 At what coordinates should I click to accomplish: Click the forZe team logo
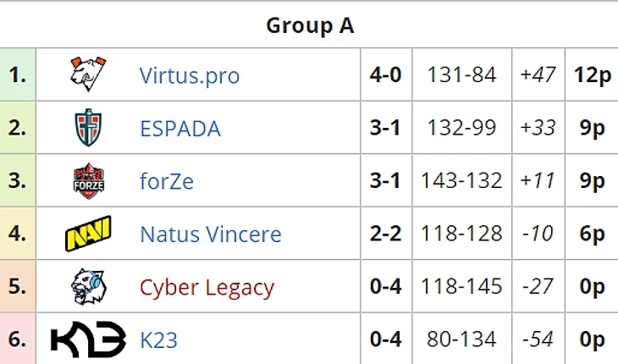[x=88, y=180]
